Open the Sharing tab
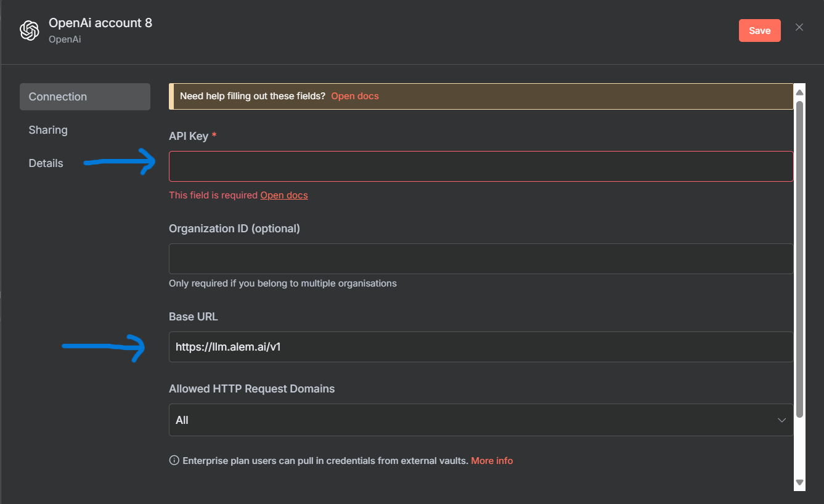Viewport: 824px width, 504px height. tap(48, 130)
